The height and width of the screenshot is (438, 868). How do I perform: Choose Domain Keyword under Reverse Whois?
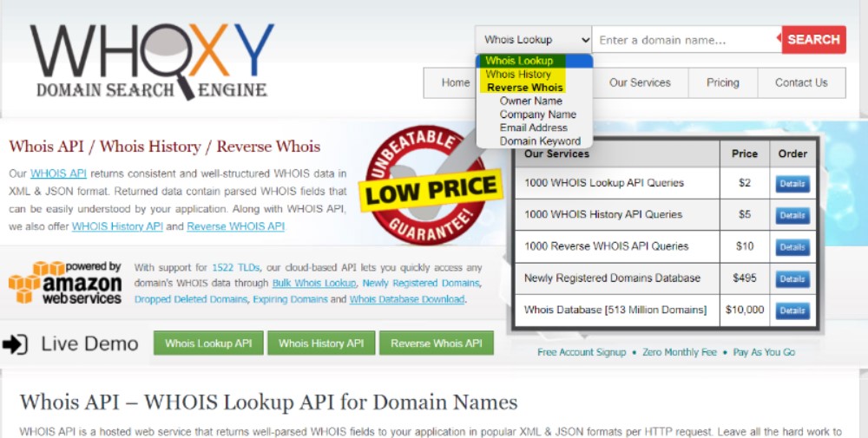[x=540, y=141]
